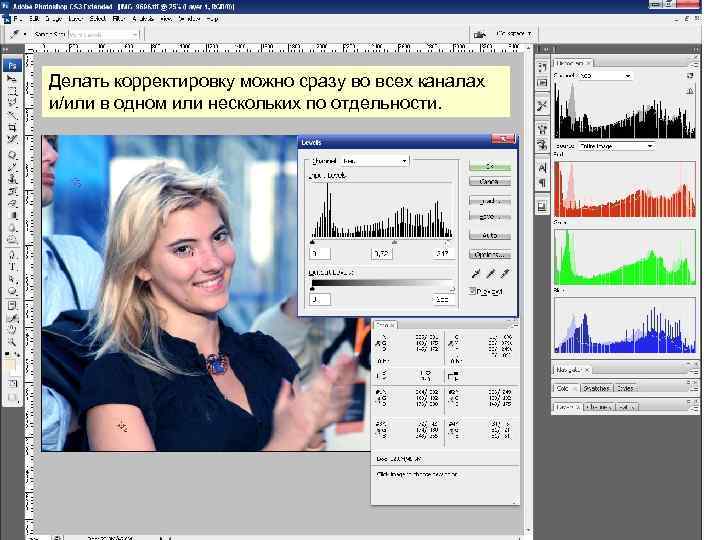
Task: Select the History Brush tool
Action: pos(12,191)
